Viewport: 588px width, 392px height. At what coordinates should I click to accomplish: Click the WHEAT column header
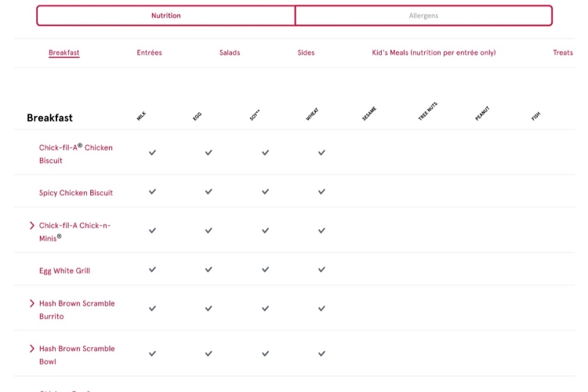coord(312,114)
